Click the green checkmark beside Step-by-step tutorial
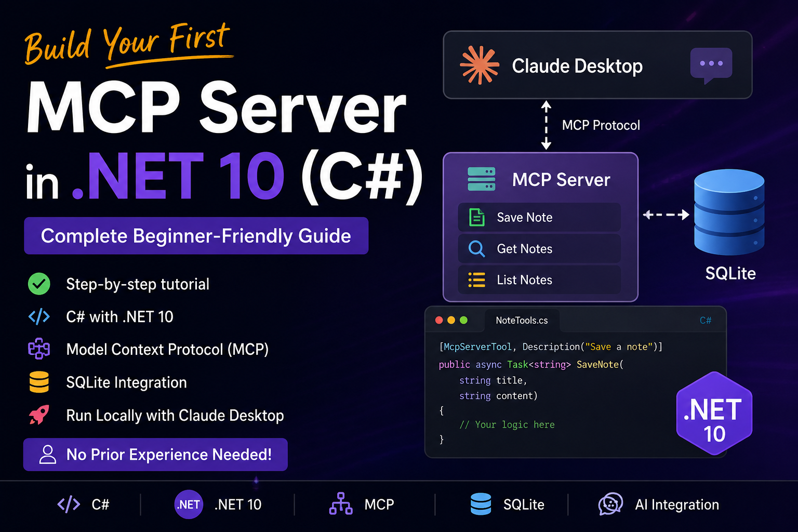Viewport: 798px width, 532px height. click(x=39, y=284)
